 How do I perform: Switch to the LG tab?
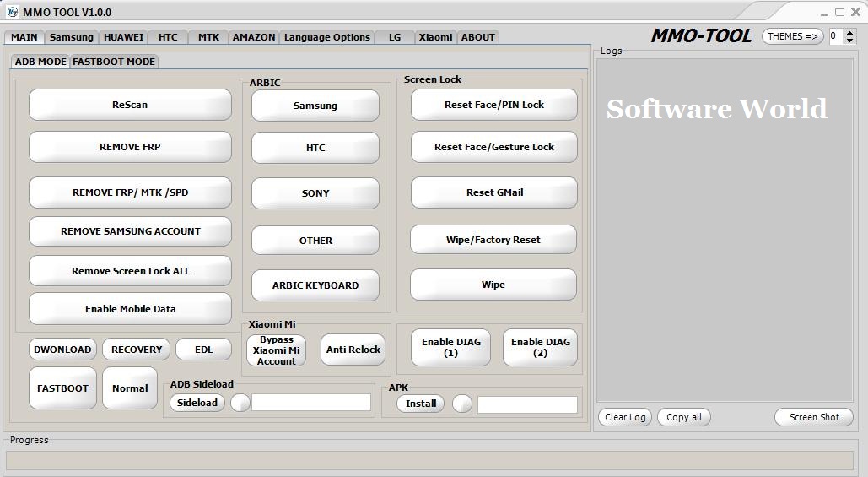coord(395,37)
